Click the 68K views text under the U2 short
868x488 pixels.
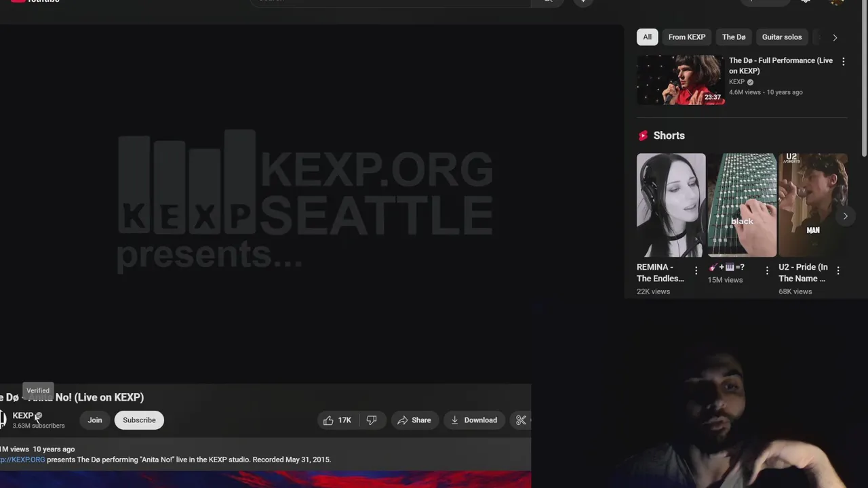coord(795,291)
